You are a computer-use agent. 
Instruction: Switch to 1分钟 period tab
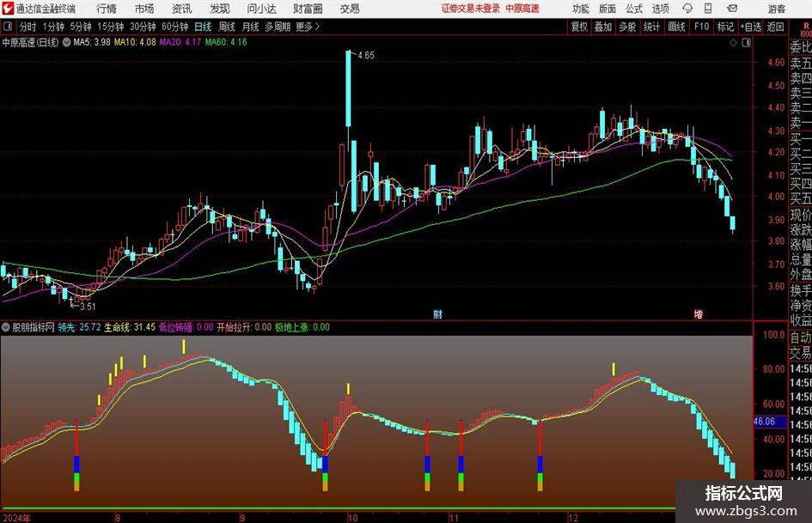coord(53,27)
